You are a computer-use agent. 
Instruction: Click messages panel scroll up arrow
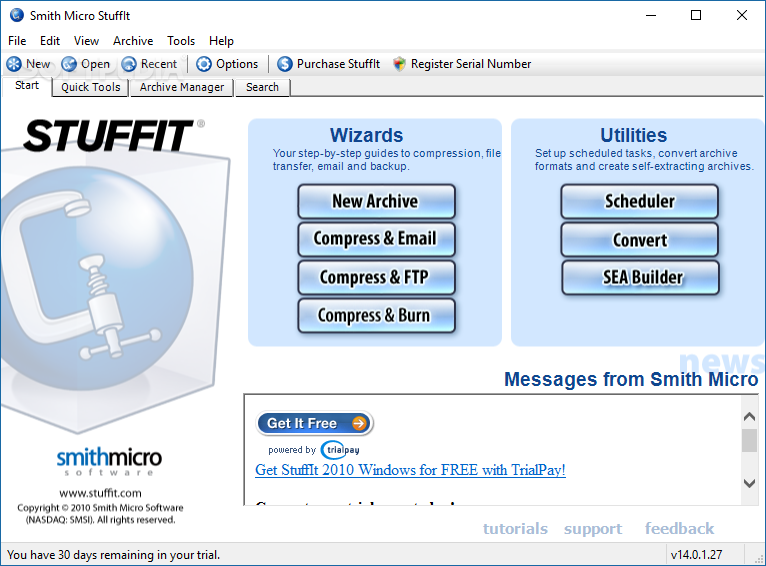(x=749, y=417)
